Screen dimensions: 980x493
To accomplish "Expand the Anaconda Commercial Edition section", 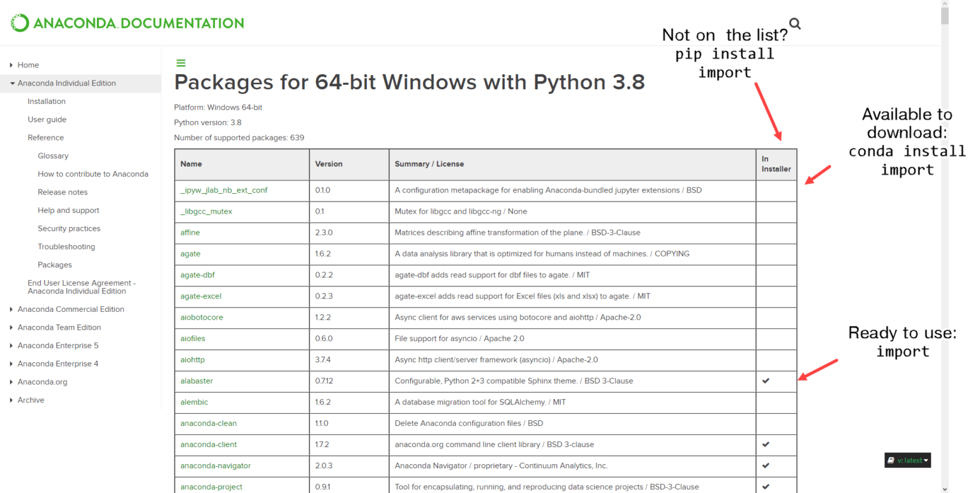I will coord(11,309).
